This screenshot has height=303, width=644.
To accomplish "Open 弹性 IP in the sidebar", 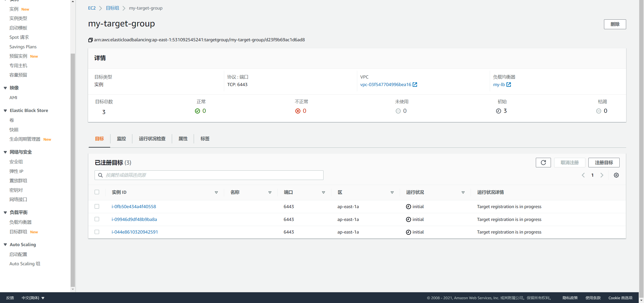I will (x=16, y=171).
